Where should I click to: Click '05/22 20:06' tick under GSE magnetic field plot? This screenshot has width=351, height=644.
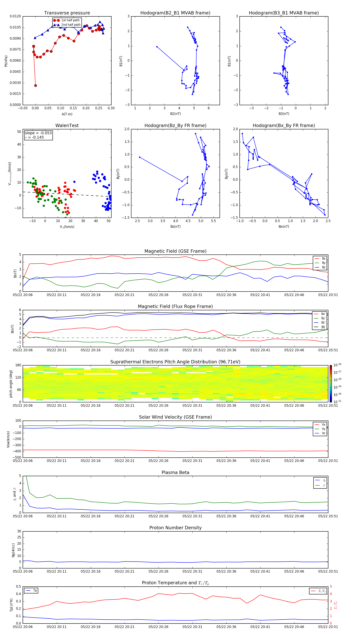(x=23, y=295)
